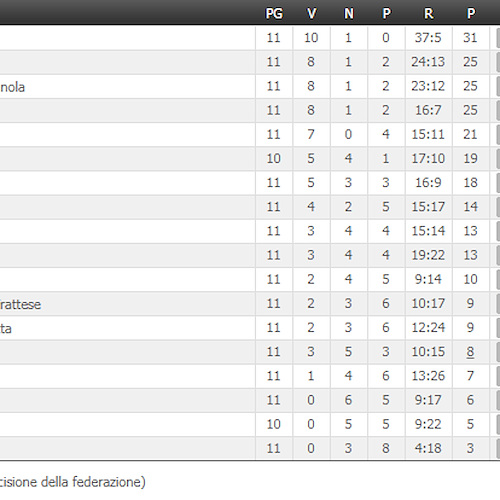This screenshot has width=500, height=500.
Task: Select the 12:24 goal ratio cell
Action: [x=428, y=328]
